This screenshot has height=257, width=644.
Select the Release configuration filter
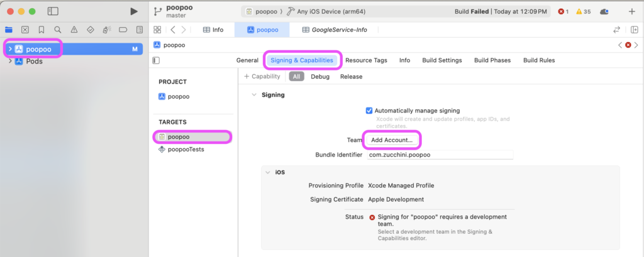pos(351,77)
